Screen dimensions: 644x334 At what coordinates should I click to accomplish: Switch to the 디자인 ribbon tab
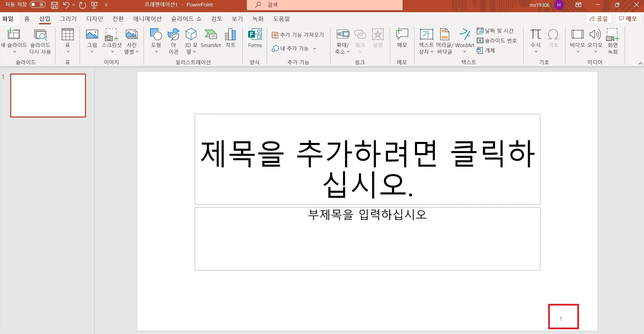94,19
